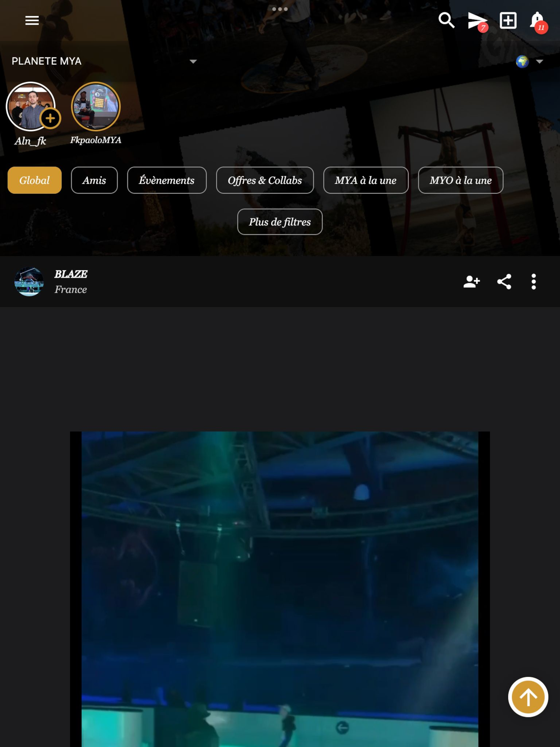Select the Amis filter

click(x=94, y=180)
